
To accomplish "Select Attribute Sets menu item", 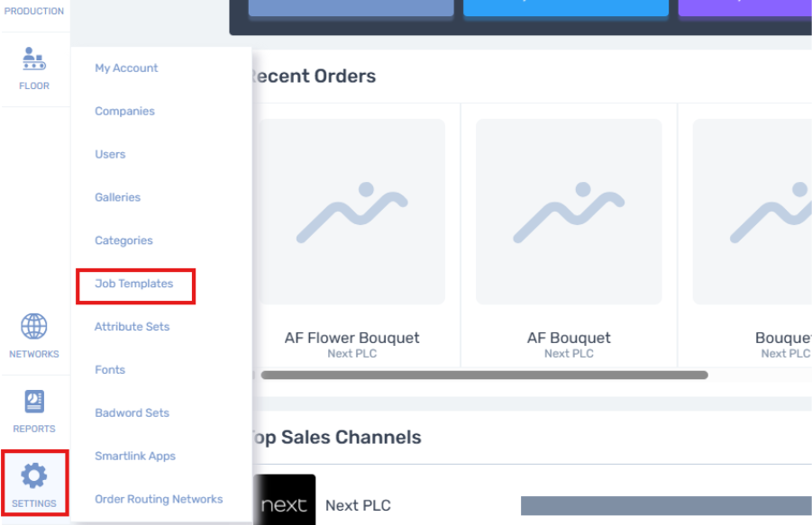I will [132, 327].
